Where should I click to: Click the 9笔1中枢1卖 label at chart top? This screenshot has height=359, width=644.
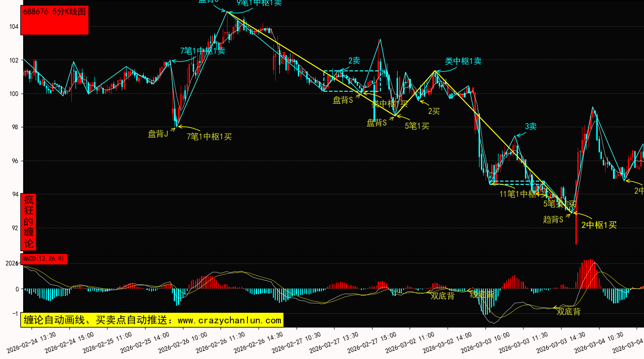tap(259, 3)
